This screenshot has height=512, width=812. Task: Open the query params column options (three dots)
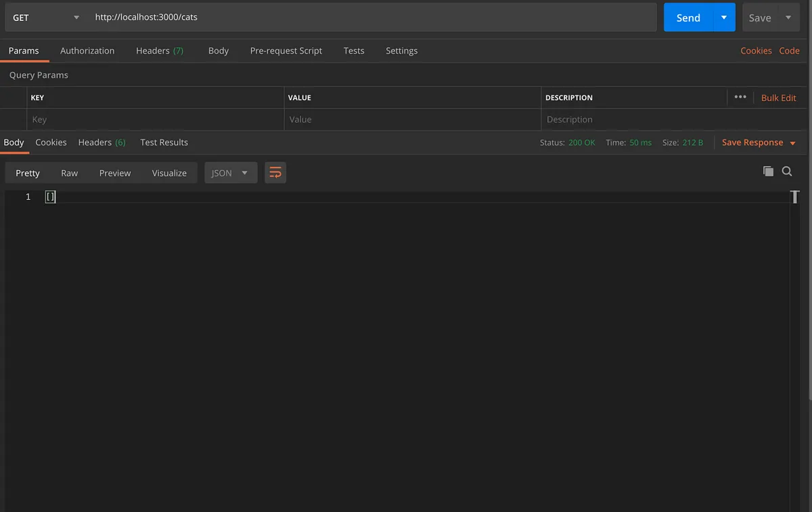click(x=740, y=97)
